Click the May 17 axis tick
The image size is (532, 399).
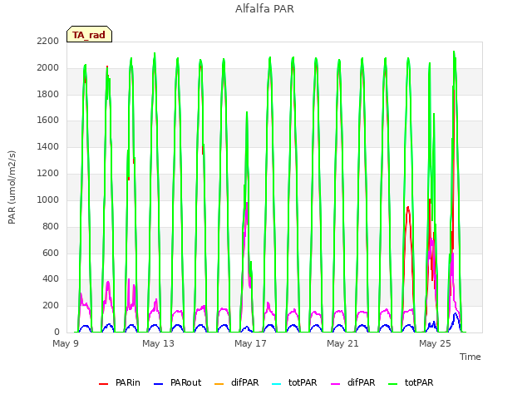click(250, 343)
